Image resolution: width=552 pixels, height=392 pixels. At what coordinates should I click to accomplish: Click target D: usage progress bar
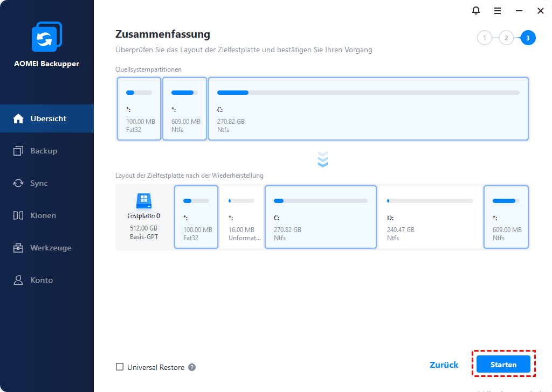(x=430, y=201)
